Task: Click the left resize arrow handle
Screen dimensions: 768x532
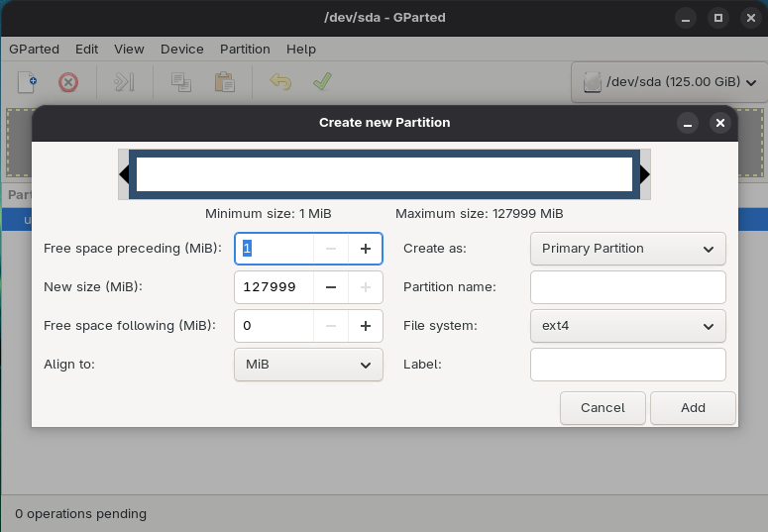Action: coord(124,174)
